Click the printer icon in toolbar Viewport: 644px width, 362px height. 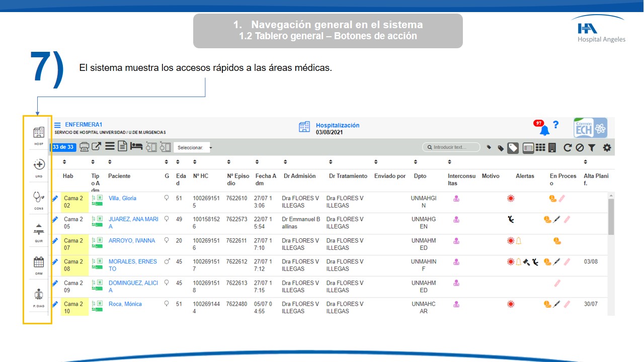pos(85,147)
